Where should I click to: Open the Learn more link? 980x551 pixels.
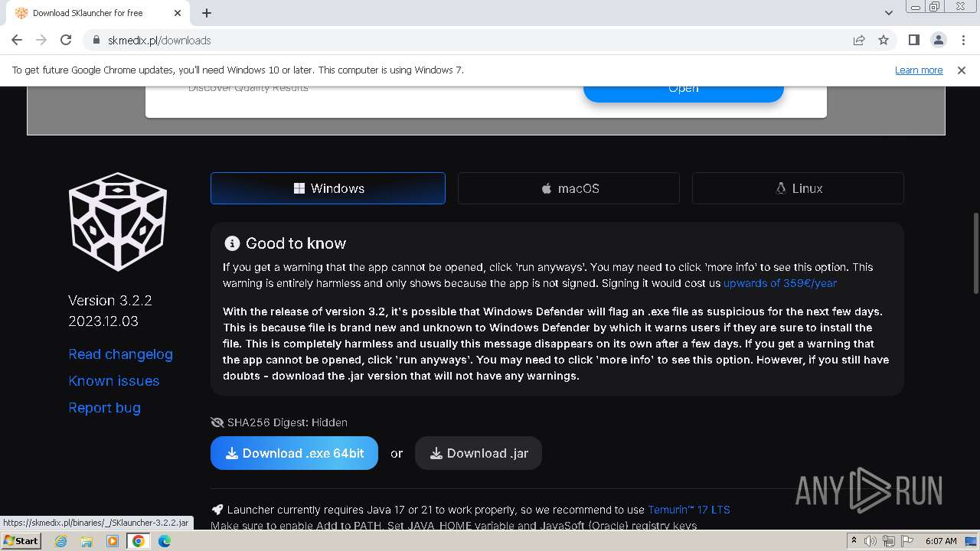[x=919, y=70]
